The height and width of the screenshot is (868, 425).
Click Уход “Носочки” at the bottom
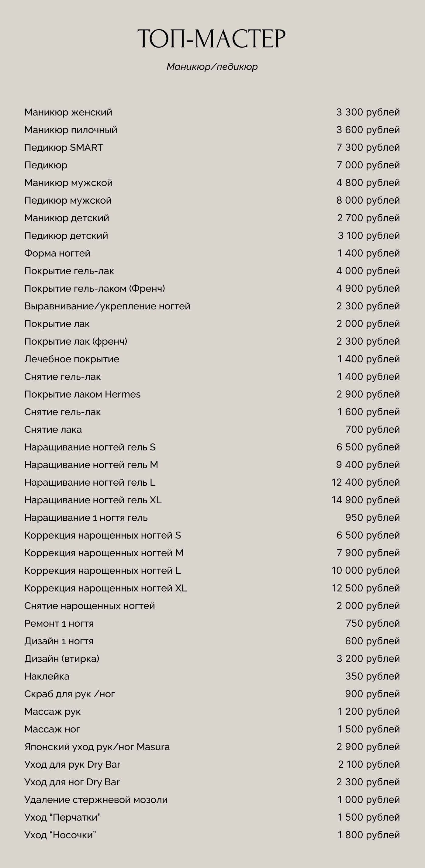[60, 835]
